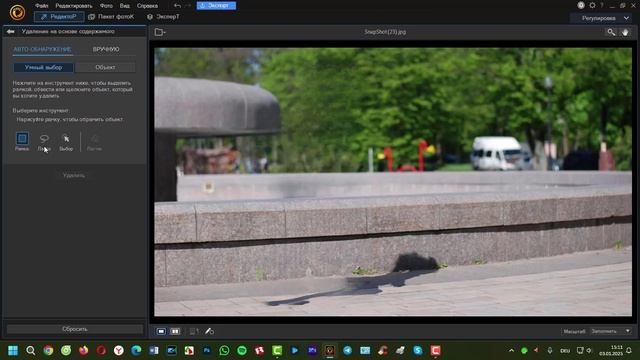640x360 pixels.
Task: Switch to the single-image view mode
Action: (x=161, y=331)
